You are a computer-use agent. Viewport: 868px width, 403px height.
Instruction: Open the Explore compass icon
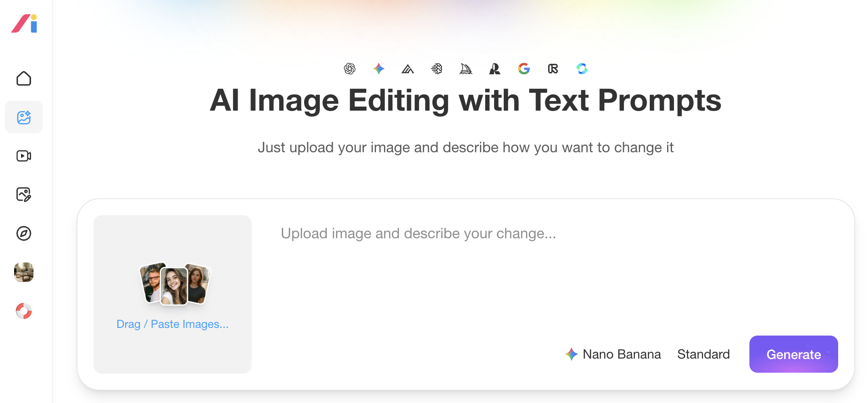[24, 233]
